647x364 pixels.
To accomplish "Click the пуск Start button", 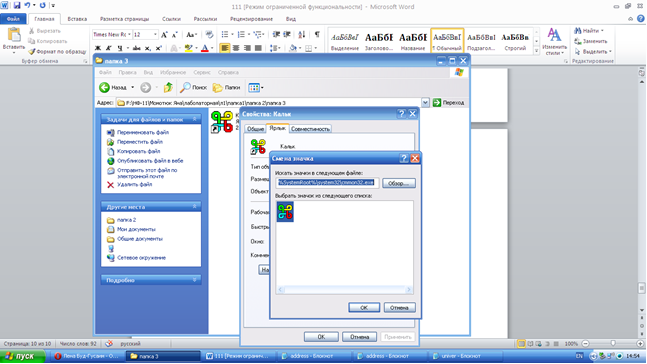I will [x=22, y=356].
